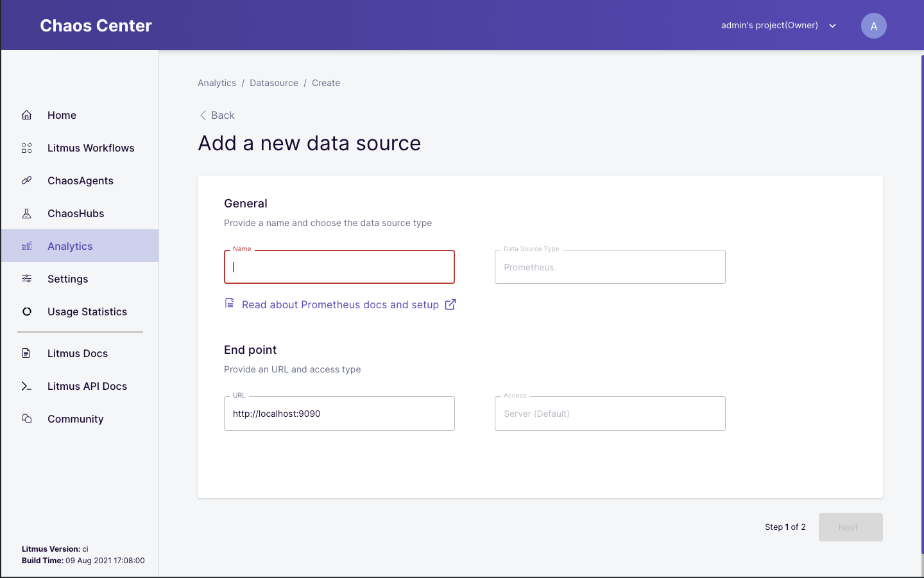Click the Litmus Workflows grid icon

point(26,148)
